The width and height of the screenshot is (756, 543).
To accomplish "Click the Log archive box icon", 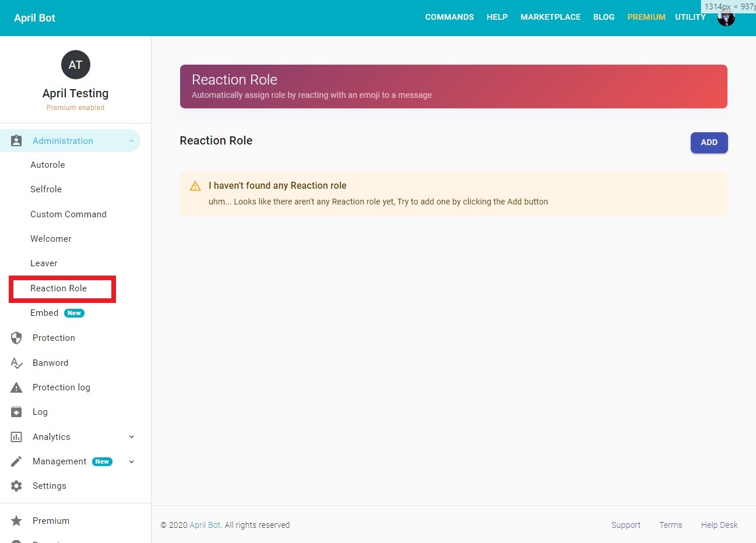I will pyautogui.click(x=16, y=412).
